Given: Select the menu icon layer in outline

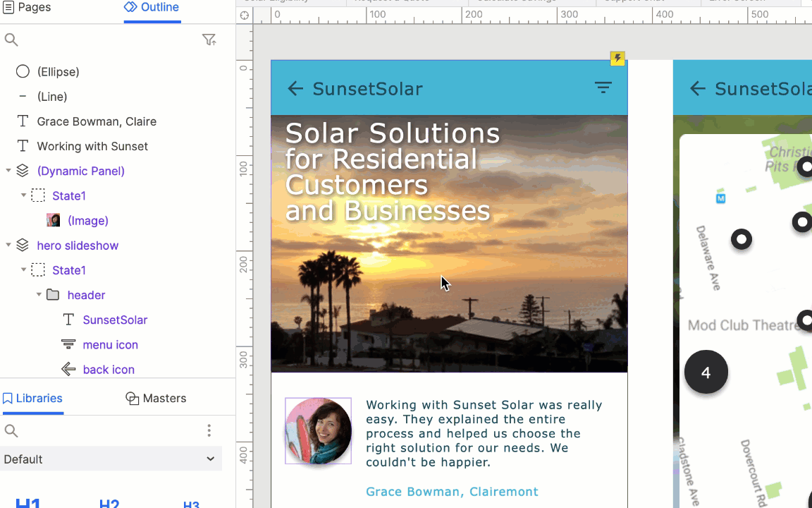Looking at the screenshot, I should tap(110, 345).
